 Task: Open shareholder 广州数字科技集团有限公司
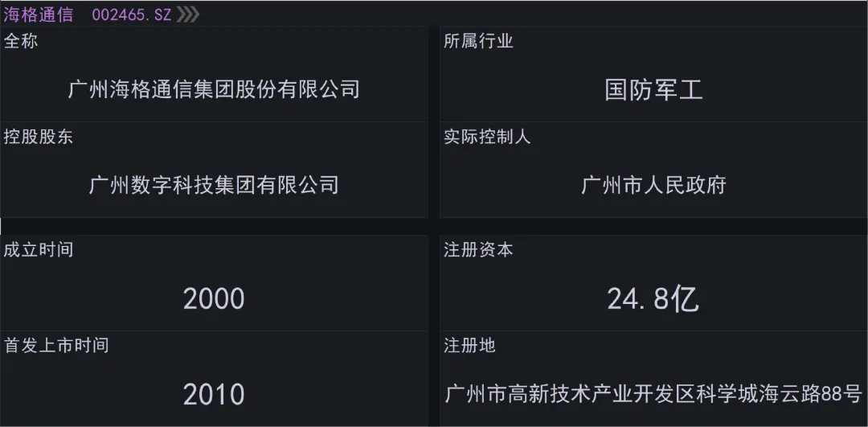pyautogui.click(x=214, y=185)
